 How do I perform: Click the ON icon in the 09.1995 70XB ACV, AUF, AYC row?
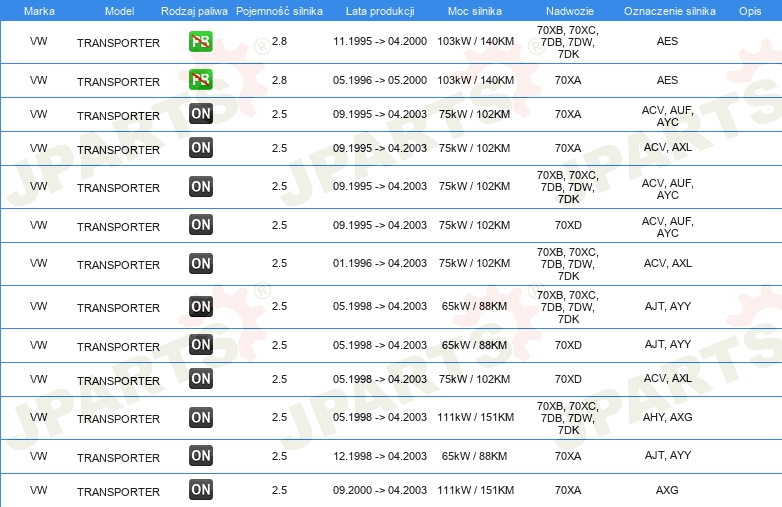(201, 186)
